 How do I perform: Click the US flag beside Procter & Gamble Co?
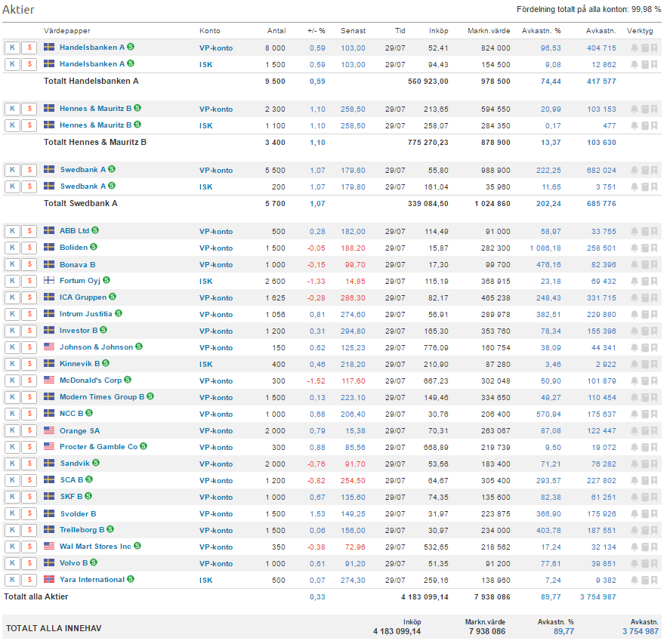[x=49, y=446]
